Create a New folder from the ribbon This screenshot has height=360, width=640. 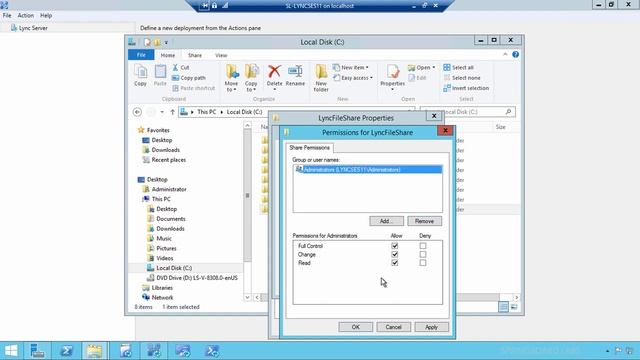[x=321, y=78]
